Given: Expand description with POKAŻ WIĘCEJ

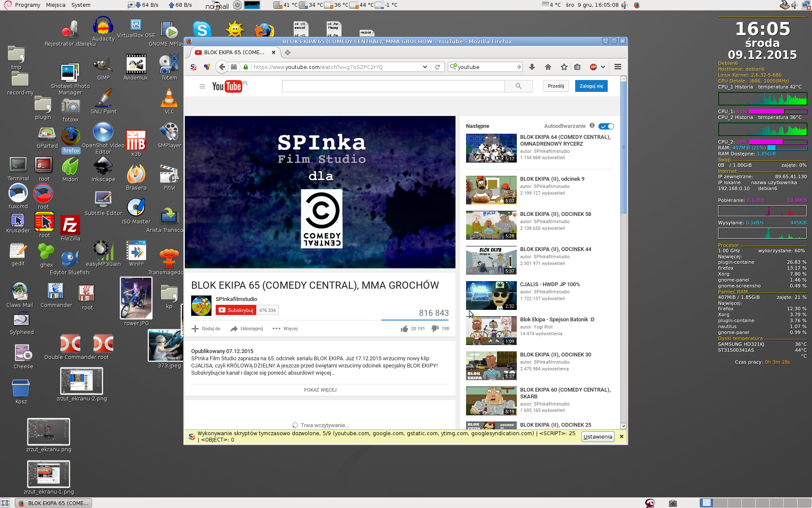Looking at the screenshot, I should (320, 390).
